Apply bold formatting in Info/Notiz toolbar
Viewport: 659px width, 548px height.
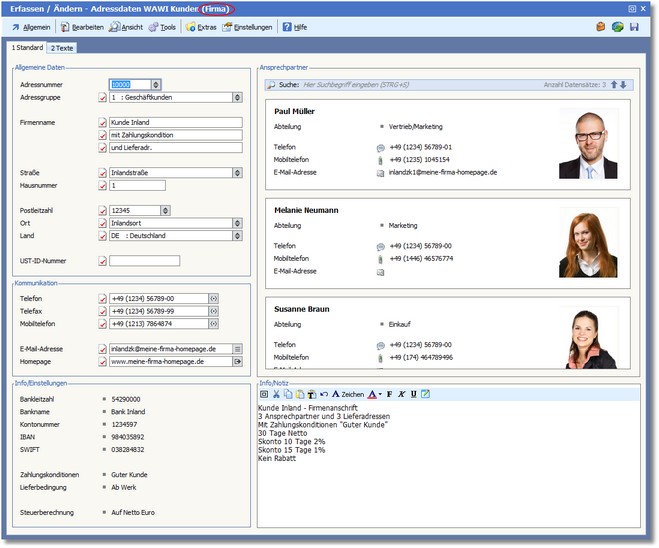389,395
